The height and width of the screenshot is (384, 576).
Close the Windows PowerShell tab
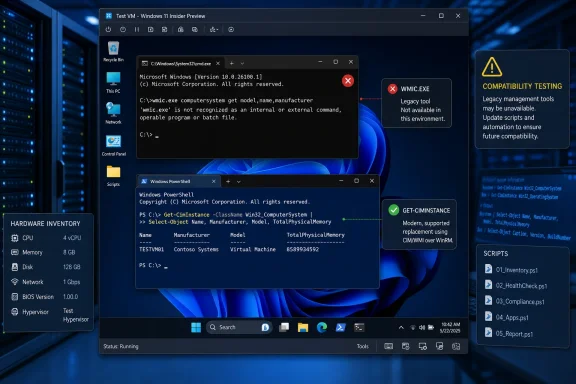click(x=213, y=182)
